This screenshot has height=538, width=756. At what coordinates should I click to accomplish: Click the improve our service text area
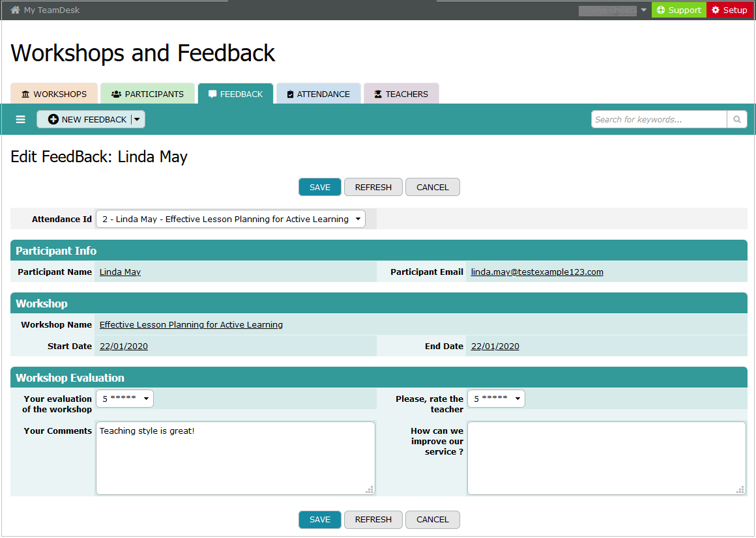(607, 458)
